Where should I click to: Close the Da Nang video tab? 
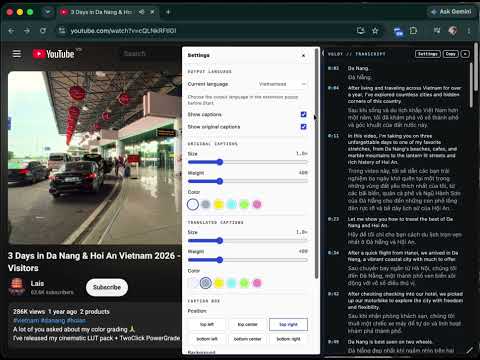click(x=152, y=12)
